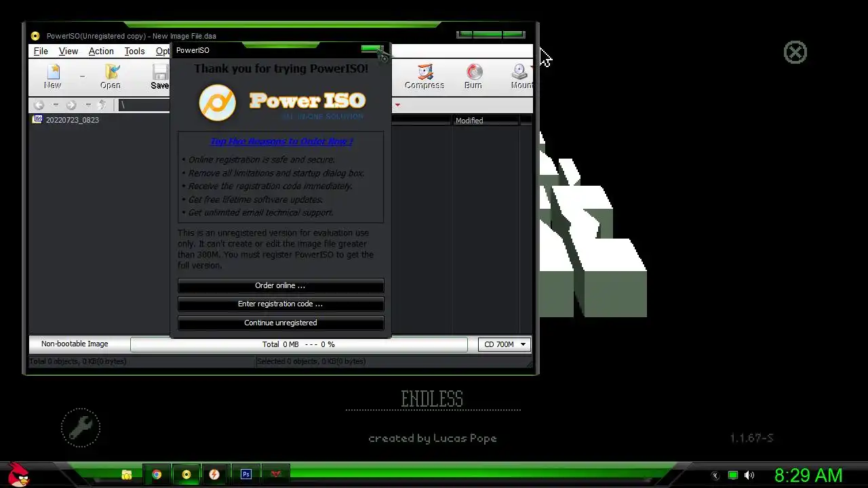Close the PowerISO registration dialog
Viewport: 868px width, 488px height.
[372, 49]
